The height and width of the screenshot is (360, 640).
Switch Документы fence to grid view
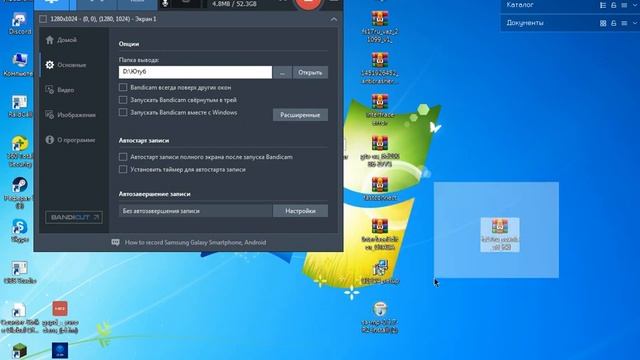pyautogui.click(x=603, y=23)
